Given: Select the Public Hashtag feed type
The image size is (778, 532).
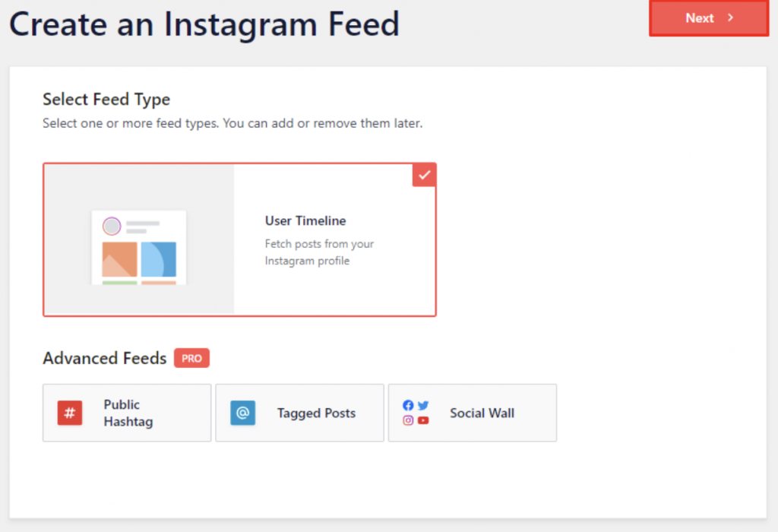Looking at the screenshot, I should (127, 413).
